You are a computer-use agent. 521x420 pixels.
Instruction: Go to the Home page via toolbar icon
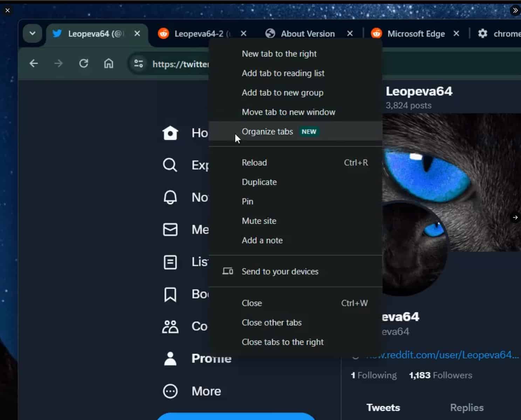[109, 64]
